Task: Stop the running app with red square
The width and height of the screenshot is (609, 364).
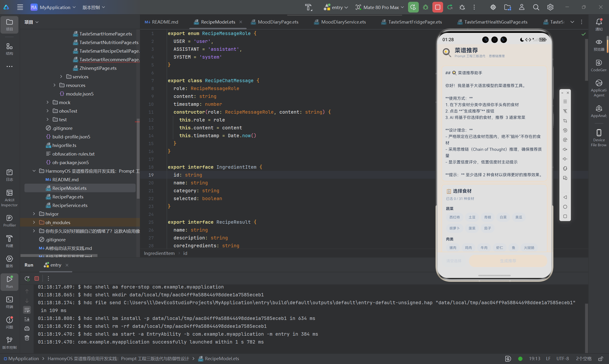Action: 437,7
